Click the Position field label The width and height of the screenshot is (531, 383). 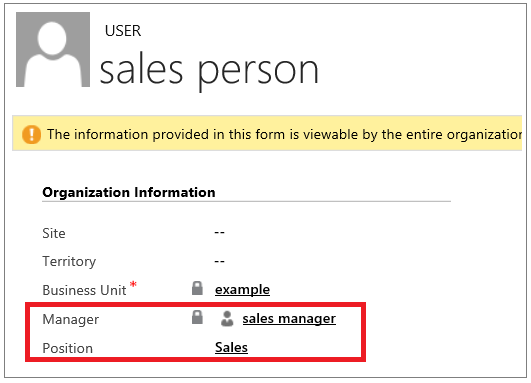click(67, 348)
